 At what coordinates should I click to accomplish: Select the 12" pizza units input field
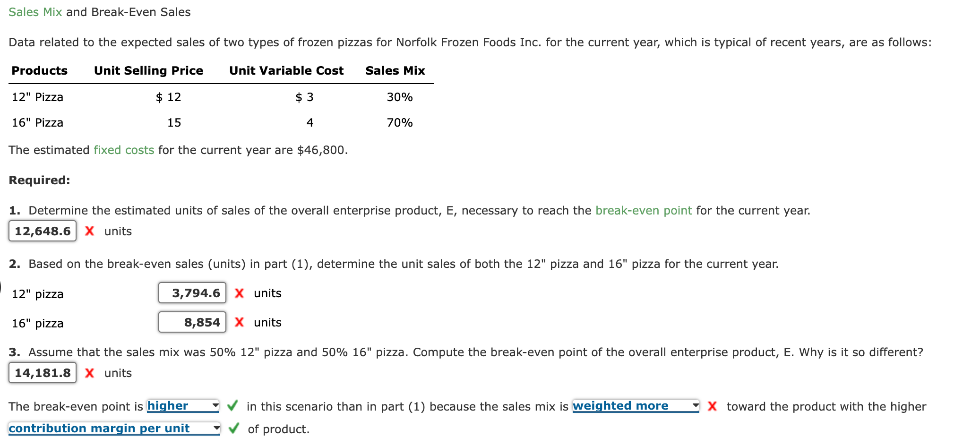[x=192, y=293]
